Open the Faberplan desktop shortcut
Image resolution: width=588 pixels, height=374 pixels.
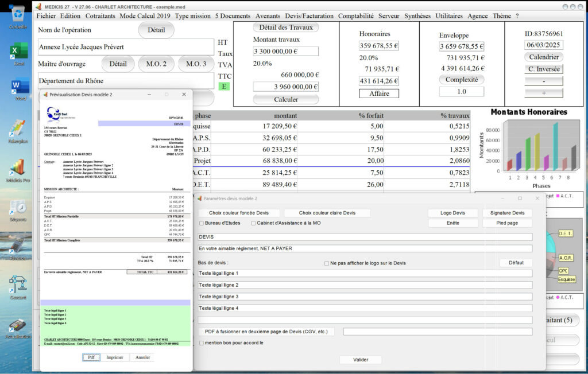(x=18, y=131)
